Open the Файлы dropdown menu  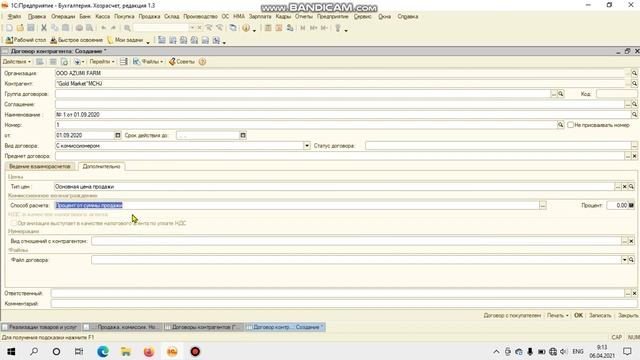click(x=148, y=62)
